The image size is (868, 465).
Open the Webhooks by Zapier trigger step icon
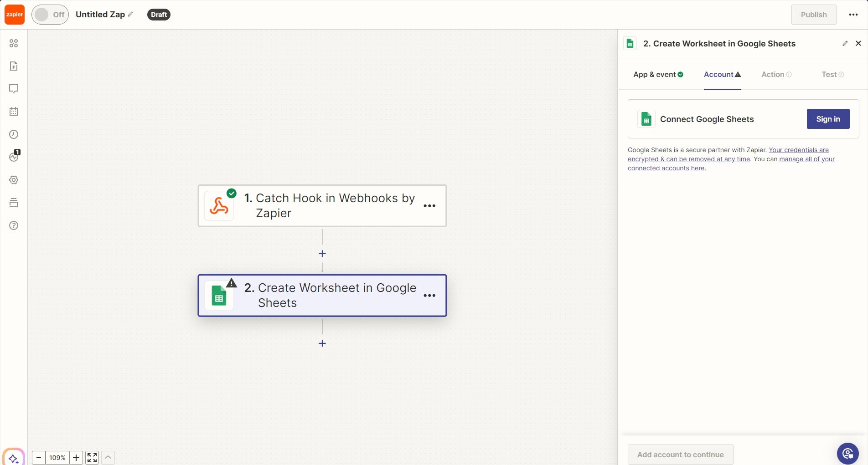[219, 206]
